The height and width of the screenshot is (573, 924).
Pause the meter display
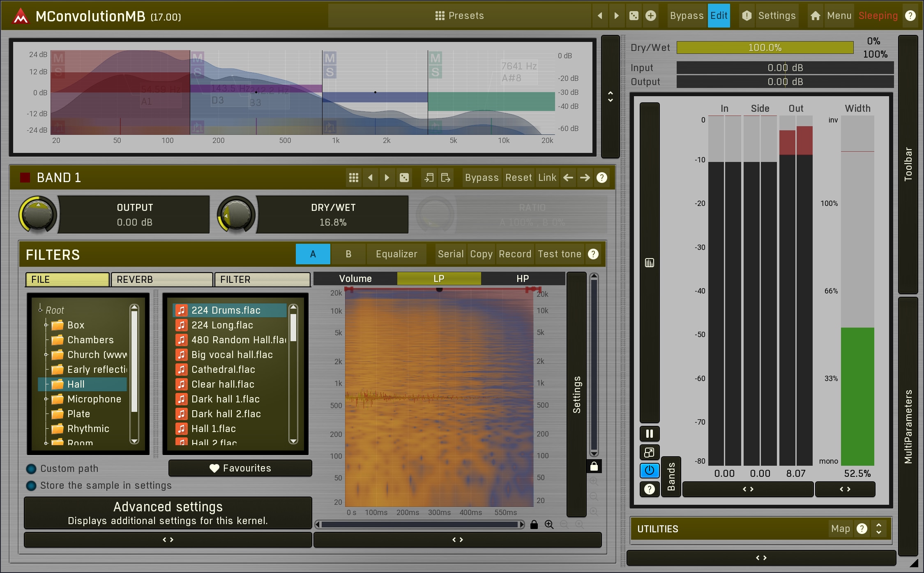click(x=649, y=434)
